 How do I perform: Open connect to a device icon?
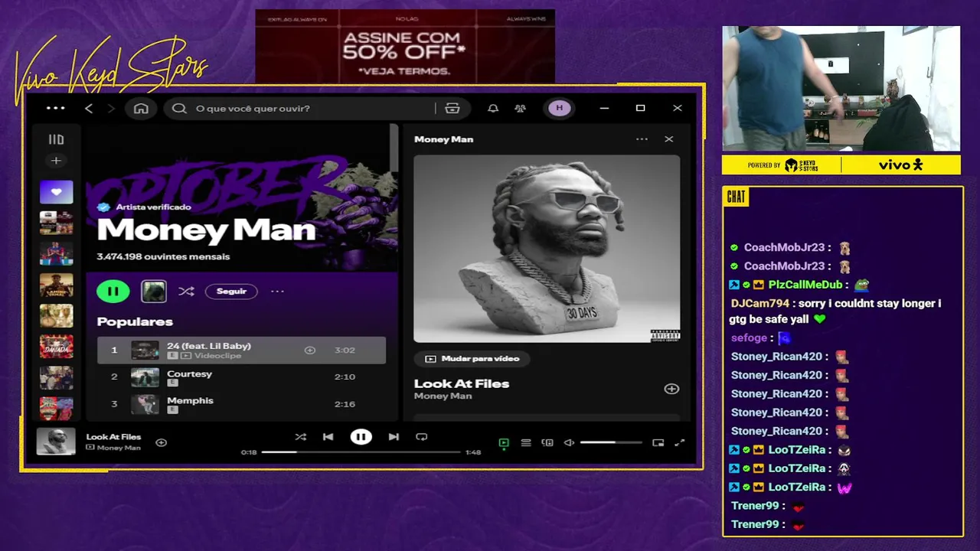pyautogui.click(x=547, y=442)
